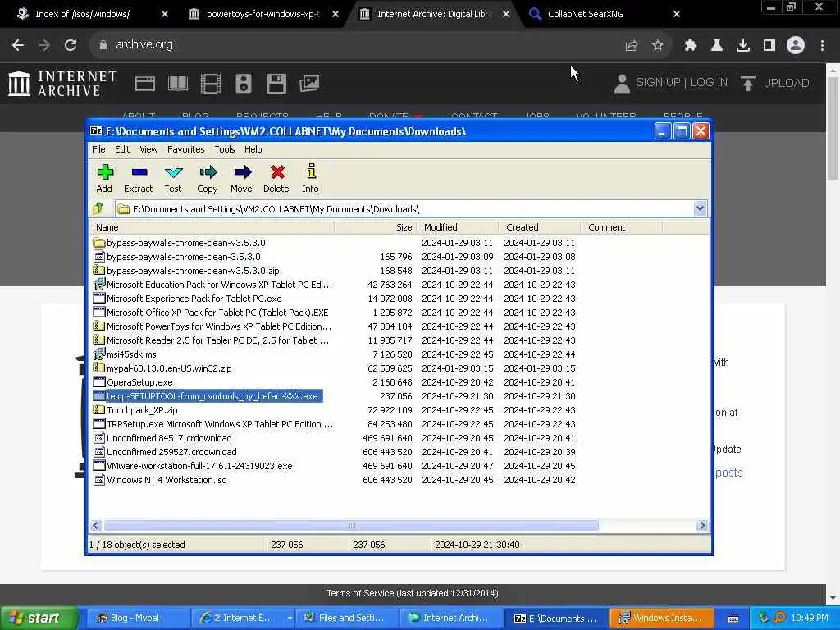Image resolution: width=840 pixels, height=630 pixels.
Task: Sort file list by Size column
Action: coord(376,227)
